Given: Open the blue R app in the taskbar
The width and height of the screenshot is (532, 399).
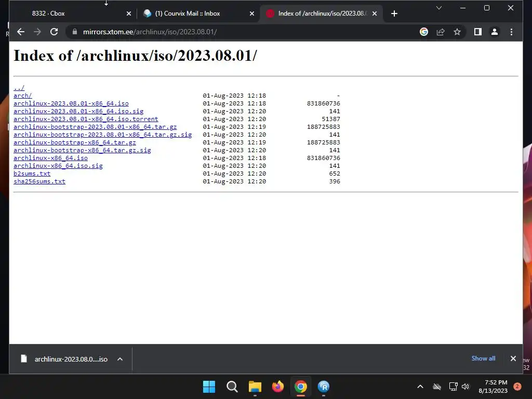Looking at the screenshot, I should (x=324, y=387).
